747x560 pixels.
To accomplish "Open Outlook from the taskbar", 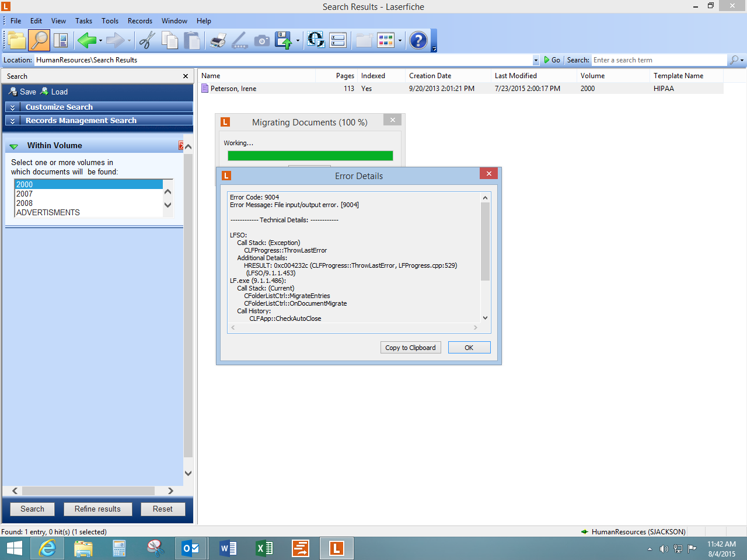I will (191, 548).
